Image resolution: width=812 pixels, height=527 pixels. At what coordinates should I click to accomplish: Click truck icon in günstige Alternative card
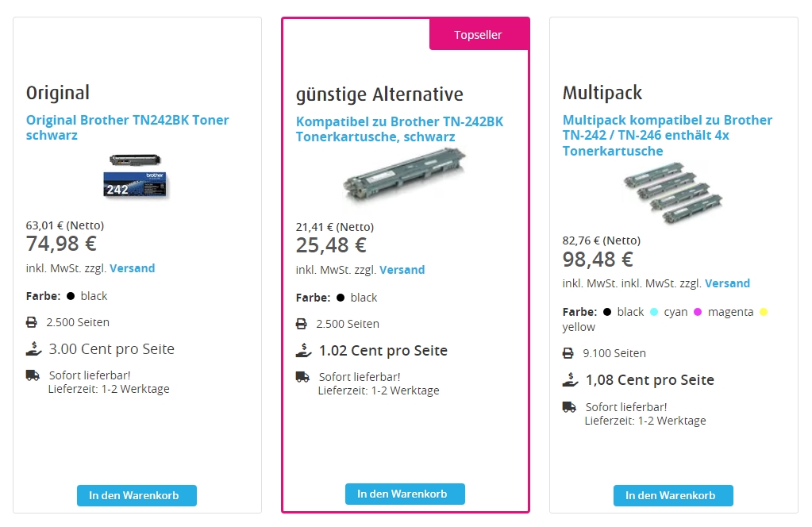point(302,377)
